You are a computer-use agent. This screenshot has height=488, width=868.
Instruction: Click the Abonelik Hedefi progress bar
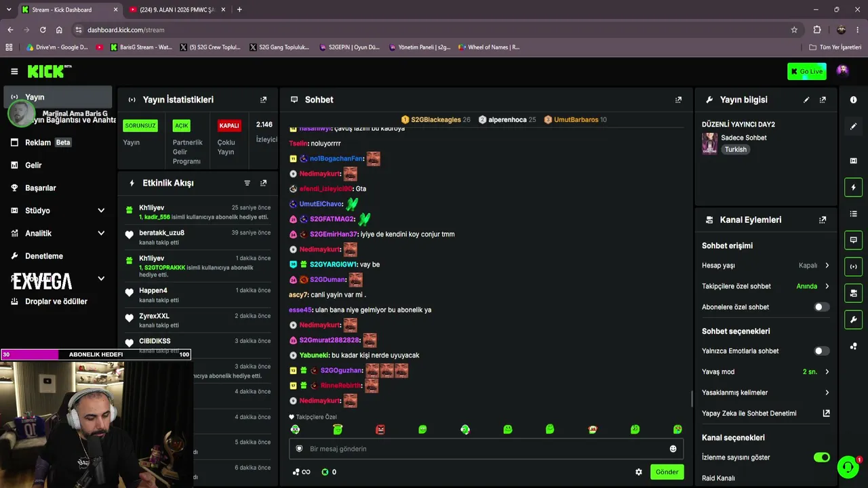point(96,354)
